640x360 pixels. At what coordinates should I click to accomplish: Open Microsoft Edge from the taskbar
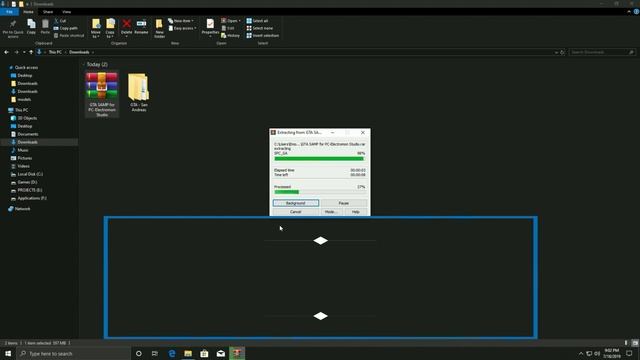click(172, 353)
